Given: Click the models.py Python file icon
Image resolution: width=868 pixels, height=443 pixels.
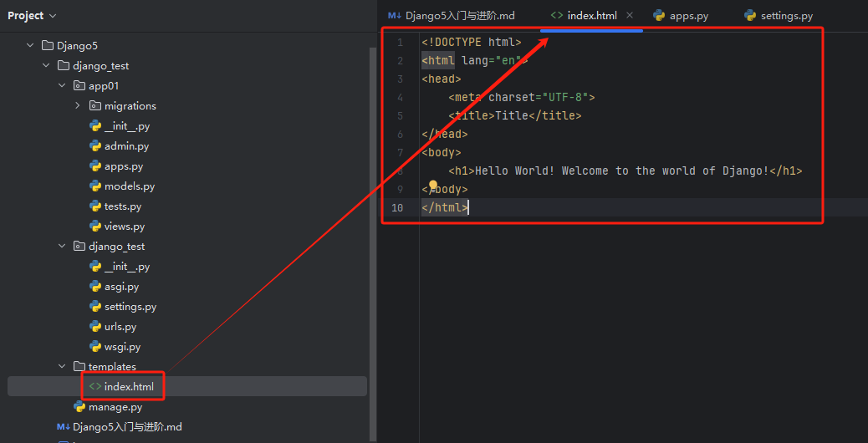Looking at the screenshot, I should pos(95,186).
